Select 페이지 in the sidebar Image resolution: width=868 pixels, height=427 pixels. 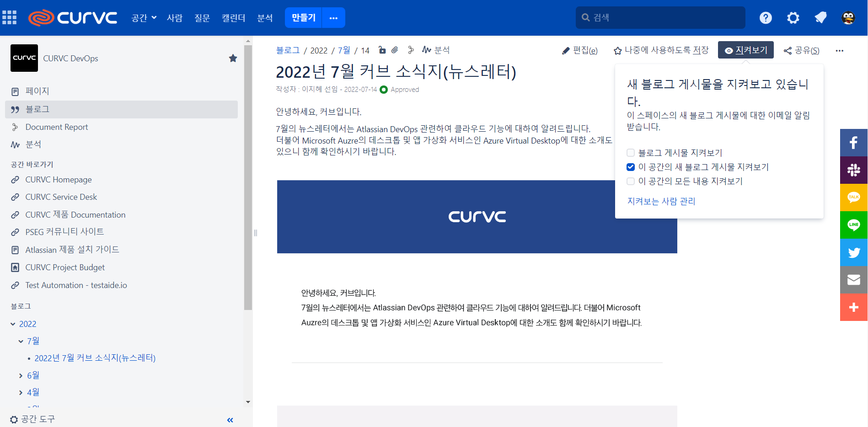(x=121, y=91)
